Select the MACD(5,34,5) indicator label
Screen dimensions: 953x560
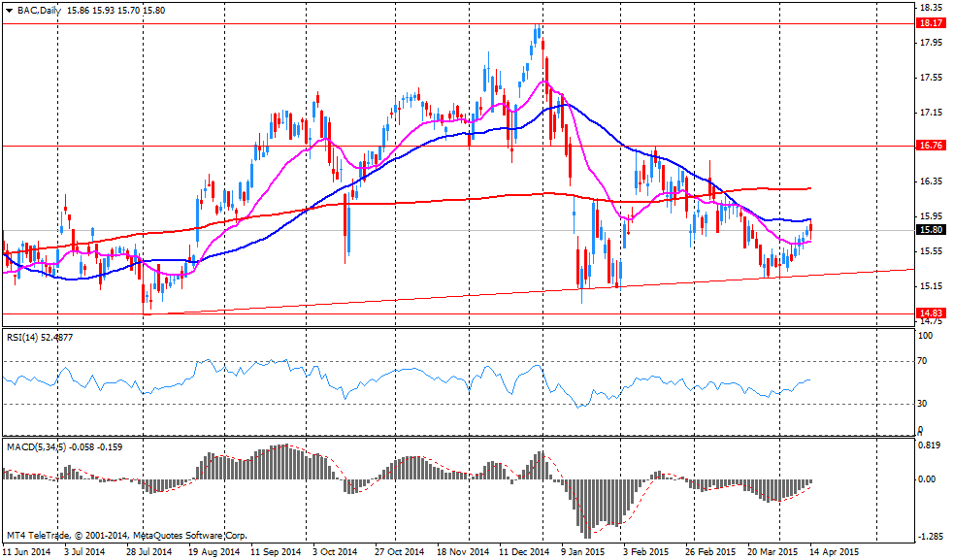pyautogui.click(x=64, y=446)
